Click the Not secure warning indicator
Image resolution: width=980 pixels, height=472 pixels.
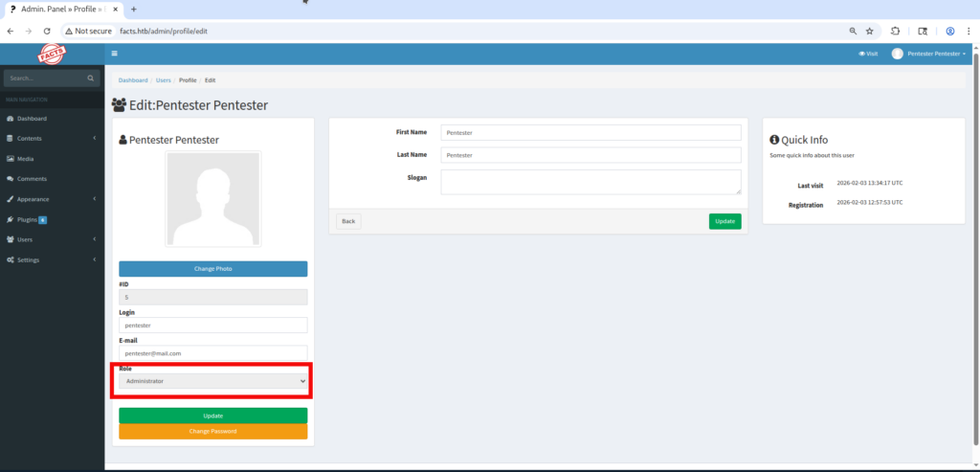tap(88, 31)
